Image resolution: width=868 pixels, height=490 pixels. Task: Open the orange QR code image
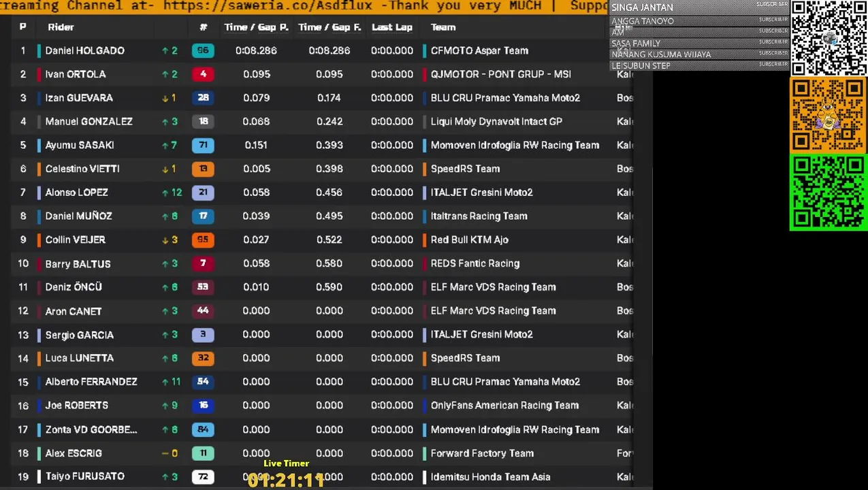[x=829, y=115]
